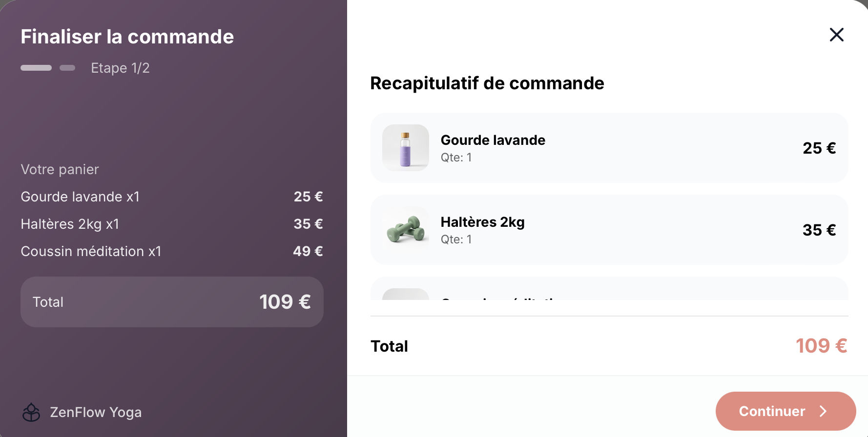
Task: Click Gourde lavande x1 in cart list
Action: tap(80, 197)
